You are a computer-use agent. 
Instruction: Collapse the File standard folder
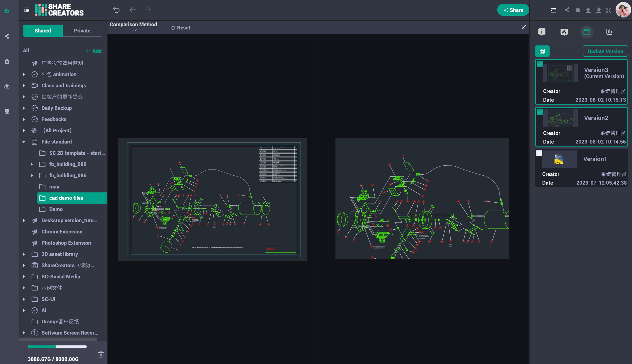[x=24, y=142]
